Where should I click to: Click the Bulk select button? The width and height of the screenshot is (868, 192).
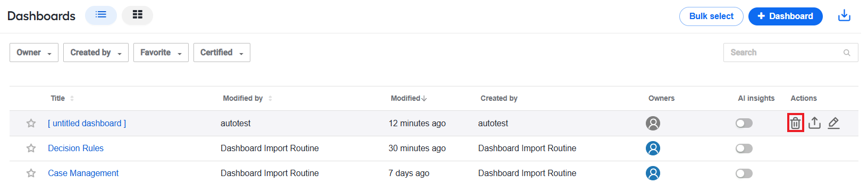(711, 16)
